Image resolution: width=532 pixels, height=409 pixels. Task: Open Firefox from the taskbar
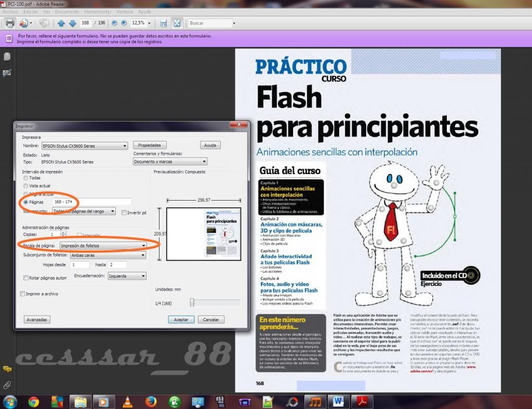tap(151, 402)
